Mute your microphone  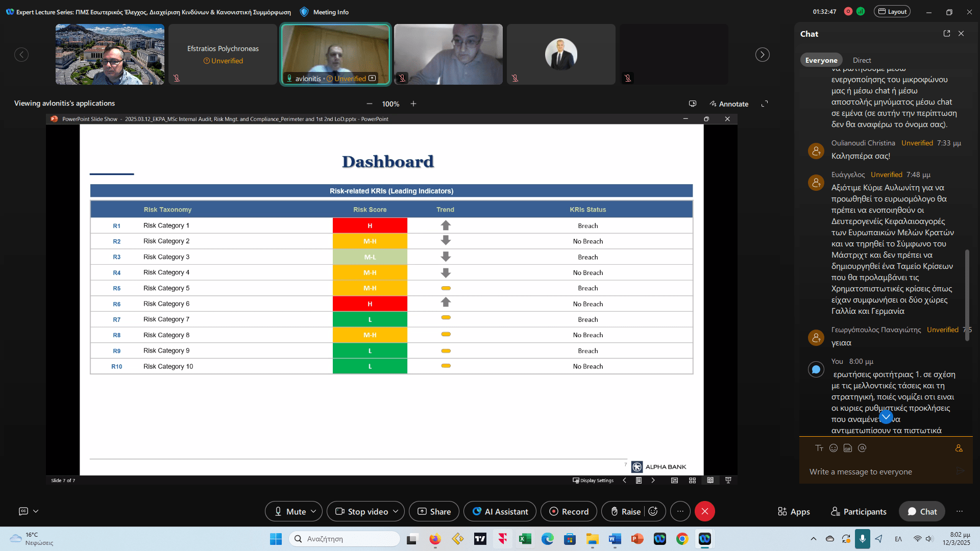point(289,511)
